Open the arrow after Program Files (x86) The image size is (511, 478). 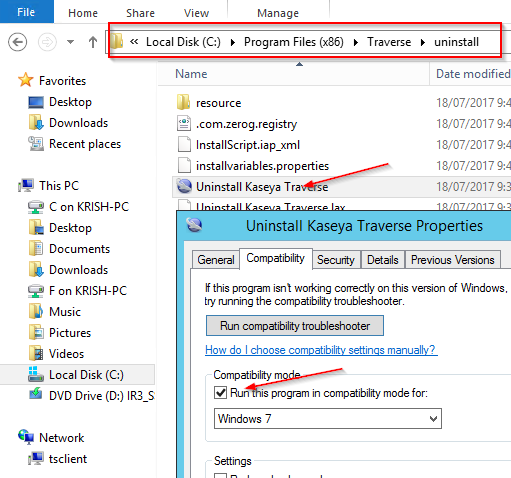(x=356, y=42)
